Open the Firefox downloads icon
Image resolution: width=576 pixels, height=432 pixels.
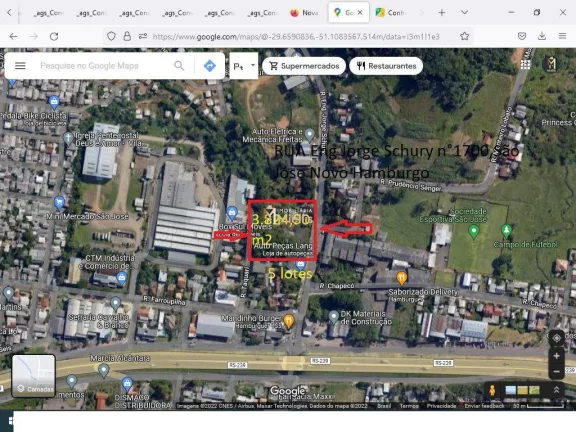(542, 36)
